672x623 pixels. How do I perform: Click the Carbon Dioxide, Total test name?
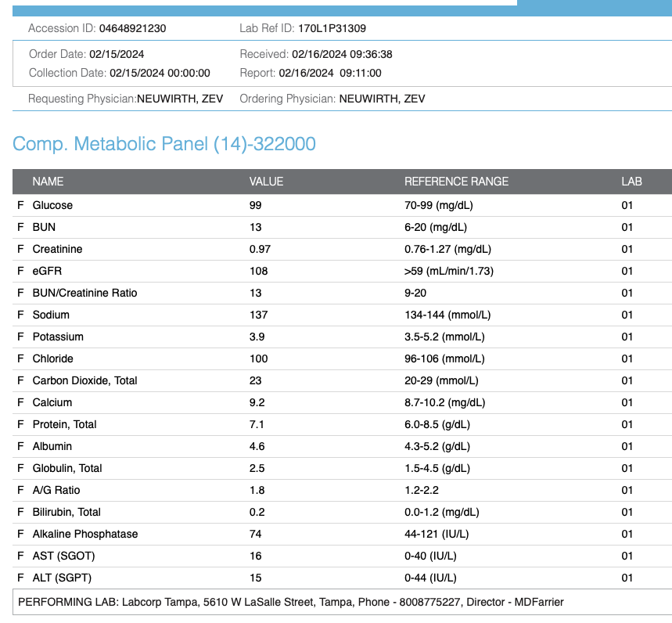[84, 380]
